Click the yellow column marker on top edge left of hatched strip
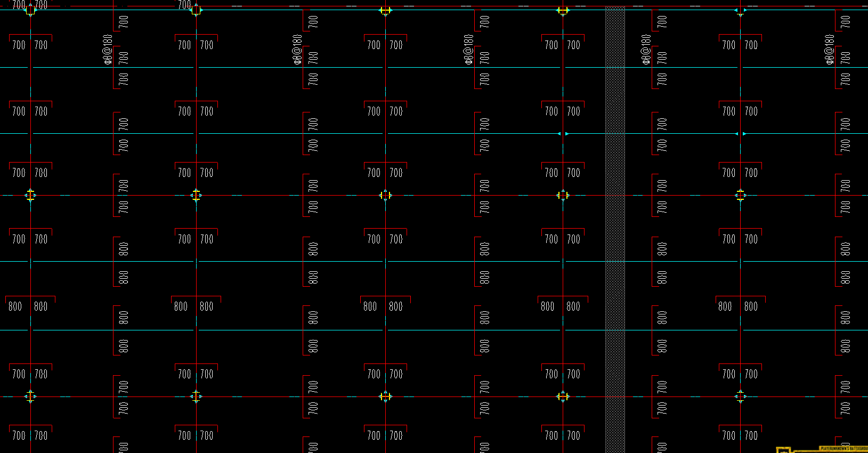This screenshot has width=868, height=453. pyautogui.click(x=563, y=10)
